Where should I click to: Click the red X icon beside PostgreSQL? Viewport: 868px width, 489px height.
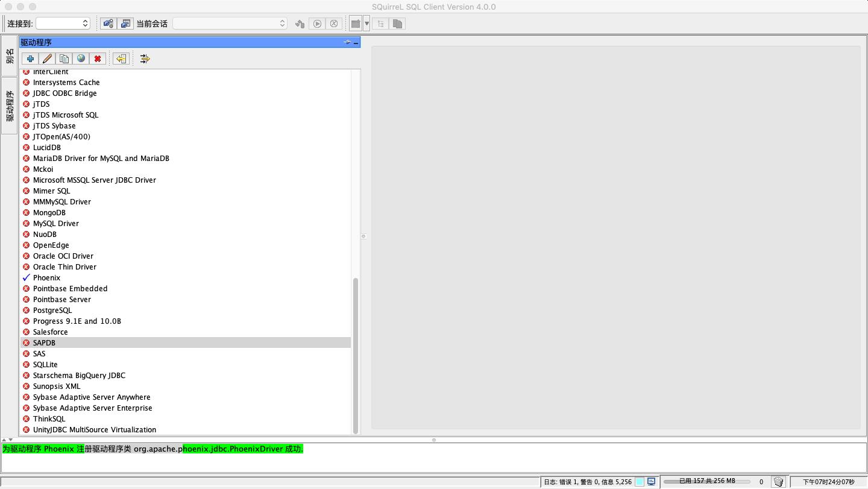pos(26,310)
